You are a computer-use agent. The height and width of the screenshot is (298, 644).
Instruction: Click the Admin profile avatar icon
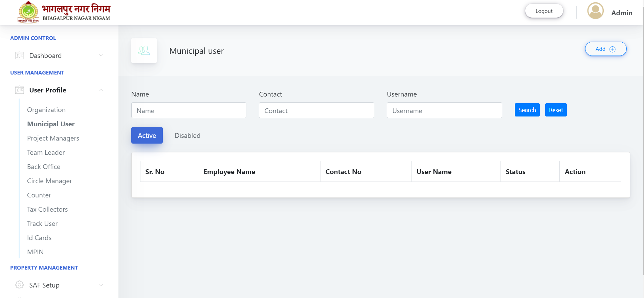tap(595, 11)
